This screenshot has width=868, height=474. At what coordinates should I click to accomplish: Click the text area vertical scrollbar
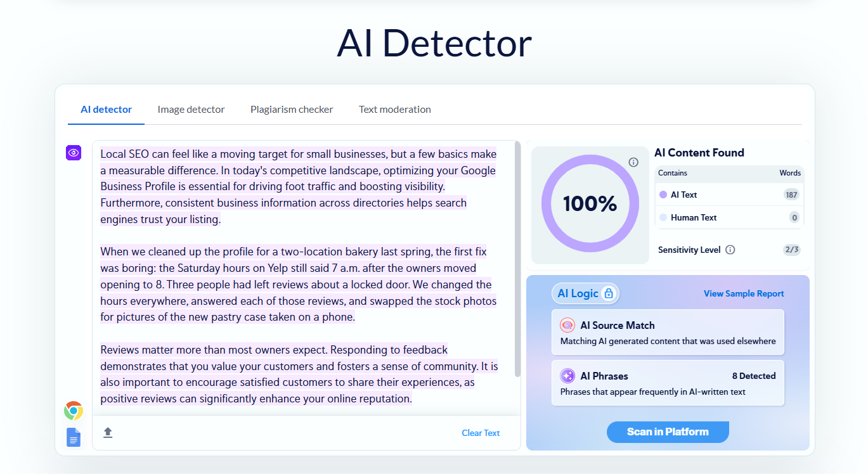[x=517, y=260]
